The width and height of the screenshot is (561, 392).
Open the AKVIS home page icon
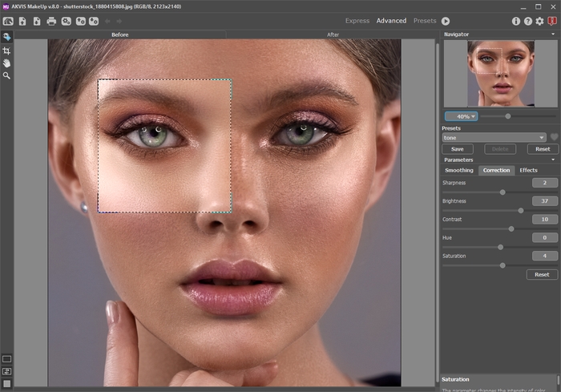click(x=8, y=21)
